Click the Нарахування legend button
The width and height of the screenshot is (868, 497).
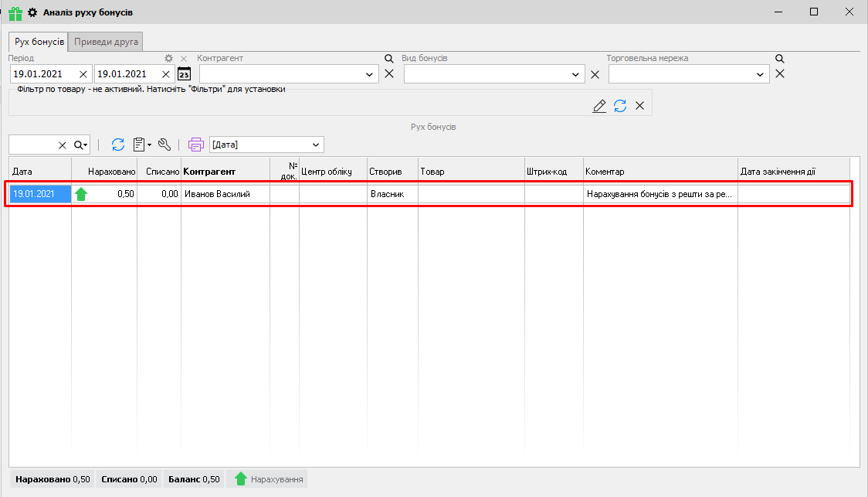pos(268,479)
